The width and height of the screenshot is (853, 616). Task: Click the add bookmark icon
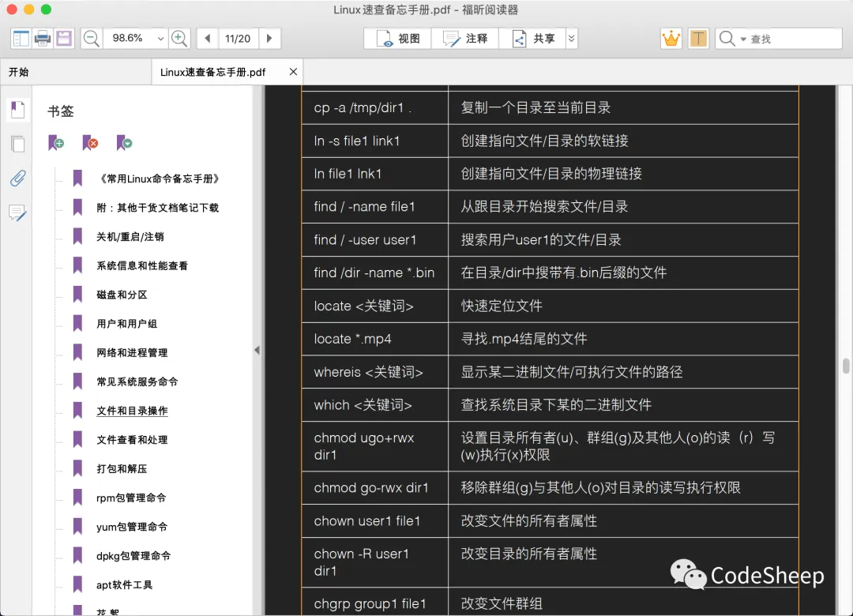56,143
